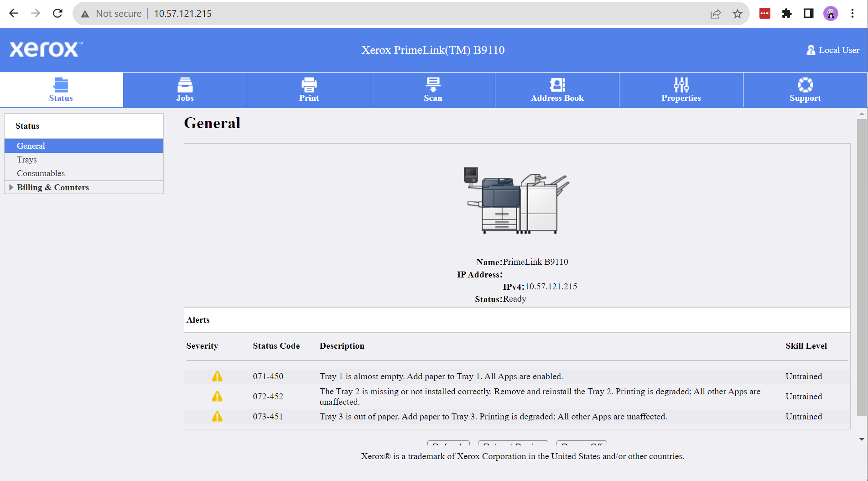
Task: Open the Address Book tab
Action: pos(557,90)
